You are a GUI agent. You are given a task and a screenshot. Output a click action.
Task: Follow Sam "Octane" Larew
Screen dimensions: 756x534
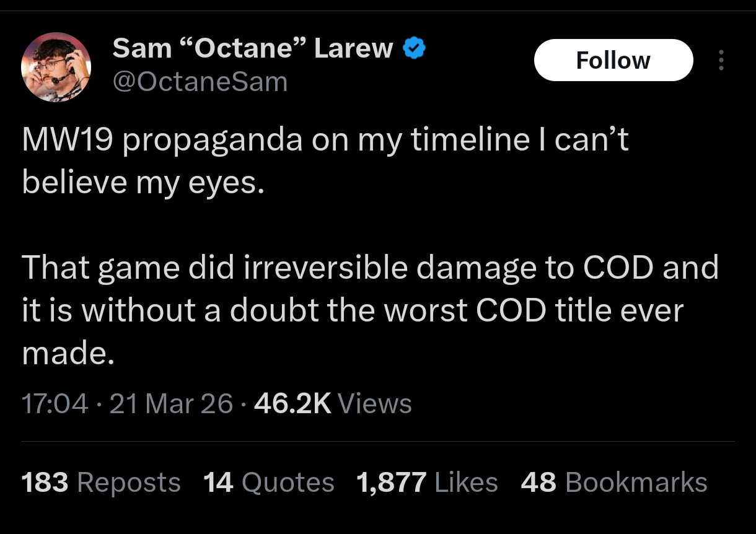click(x=613, y=60)
